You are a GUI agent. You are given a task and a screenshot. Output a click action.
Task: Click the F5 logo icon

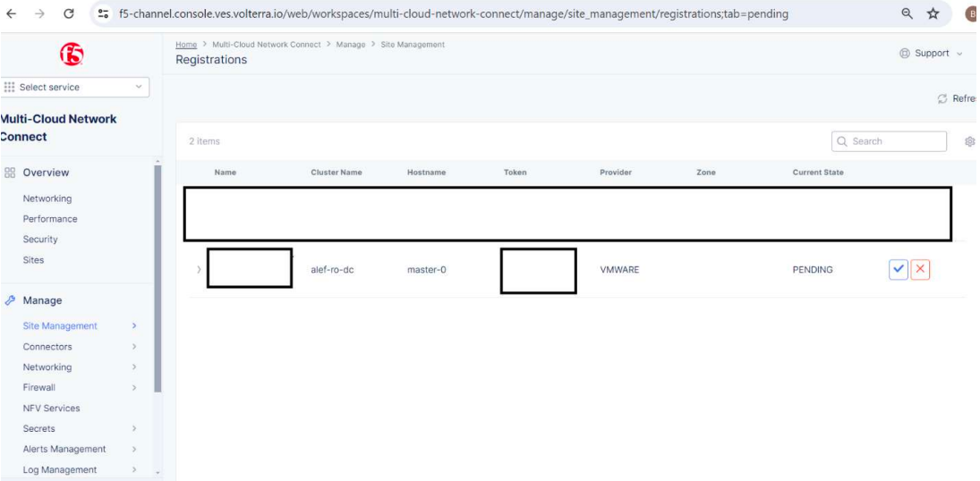click(x=72, y=55)
